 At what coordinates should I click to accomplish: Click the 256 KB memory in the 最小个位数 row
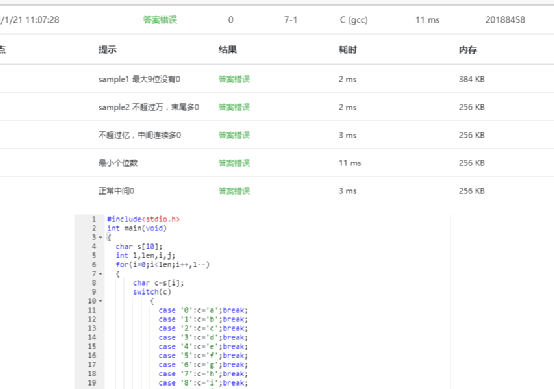point(472,163)
